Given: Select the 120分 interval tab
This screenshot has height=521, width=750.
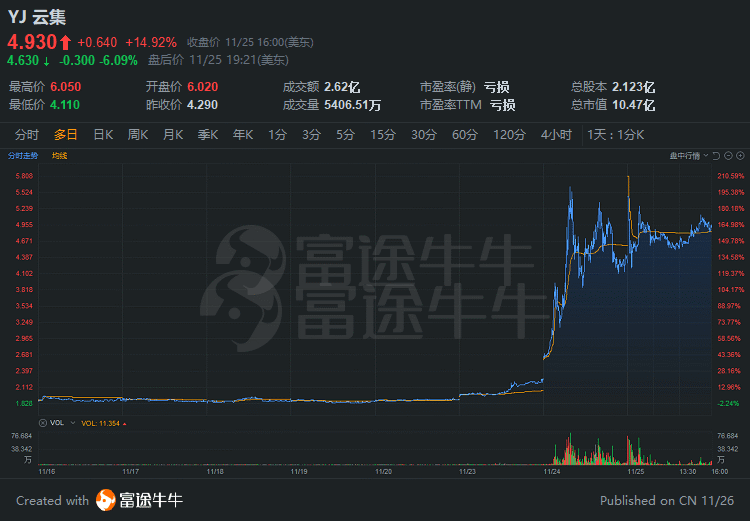Looking at the screenshot, I should (509, 135).
